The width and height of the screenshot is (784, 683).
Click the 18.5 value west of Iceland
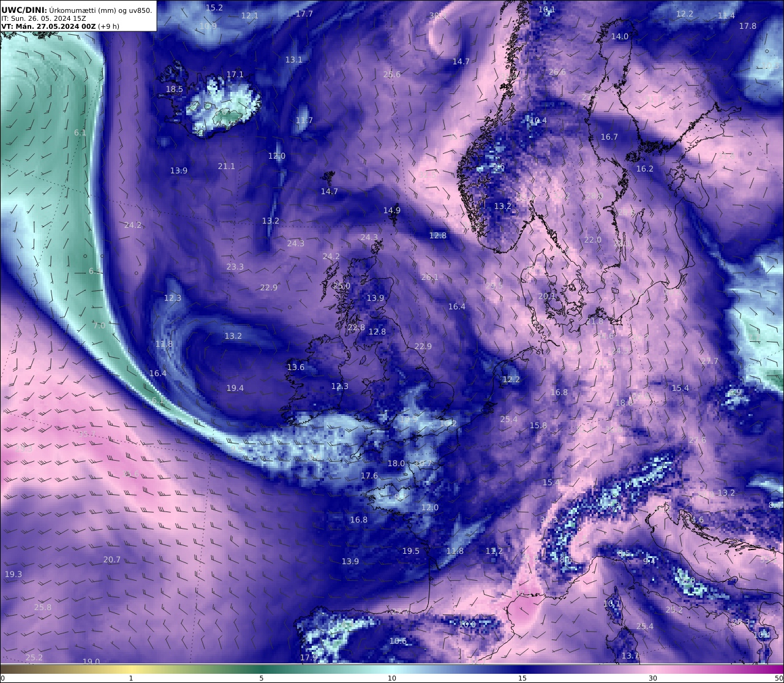pos(175,89)
